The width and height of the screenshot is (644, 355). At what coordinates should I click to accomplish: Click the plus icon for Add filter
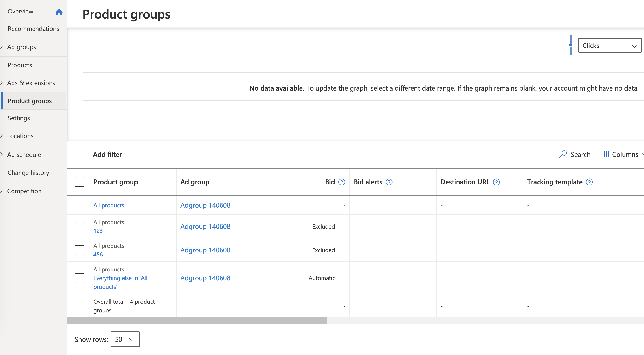85,154
